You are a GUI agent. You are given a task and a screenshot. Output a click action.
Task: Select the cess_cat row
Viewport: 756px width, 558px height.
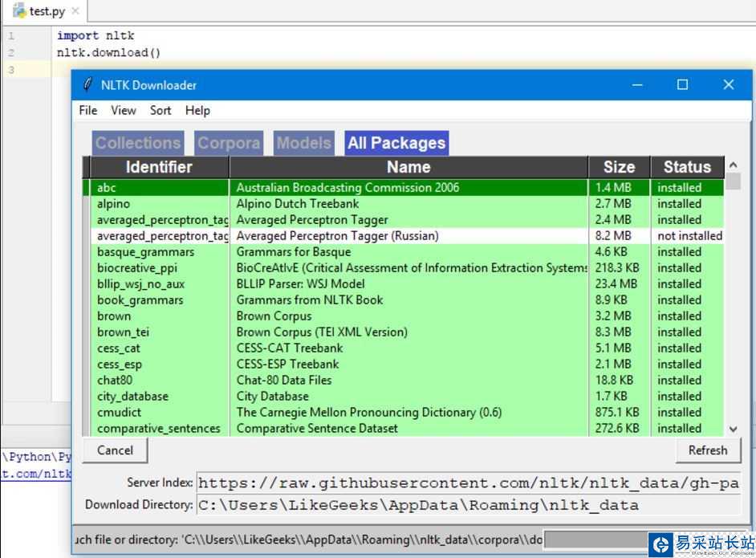(x=403, y=348)
